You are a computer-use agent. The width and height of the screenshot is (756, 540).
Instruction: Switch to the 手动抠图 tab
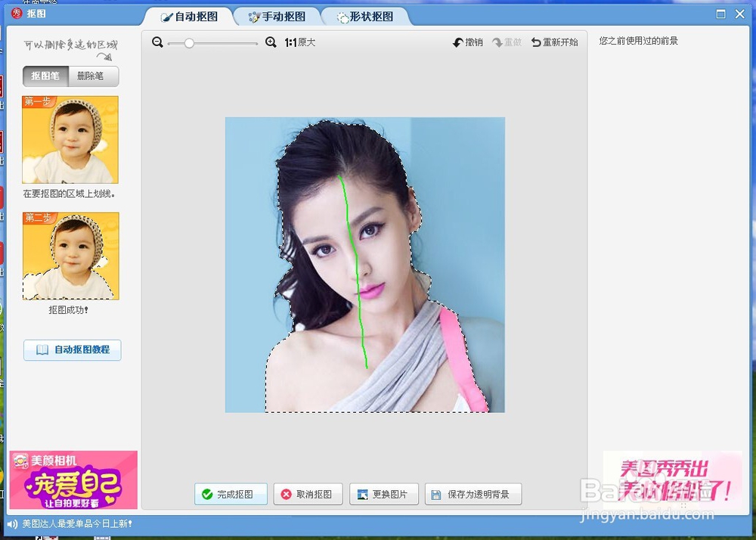pos(277,15)
